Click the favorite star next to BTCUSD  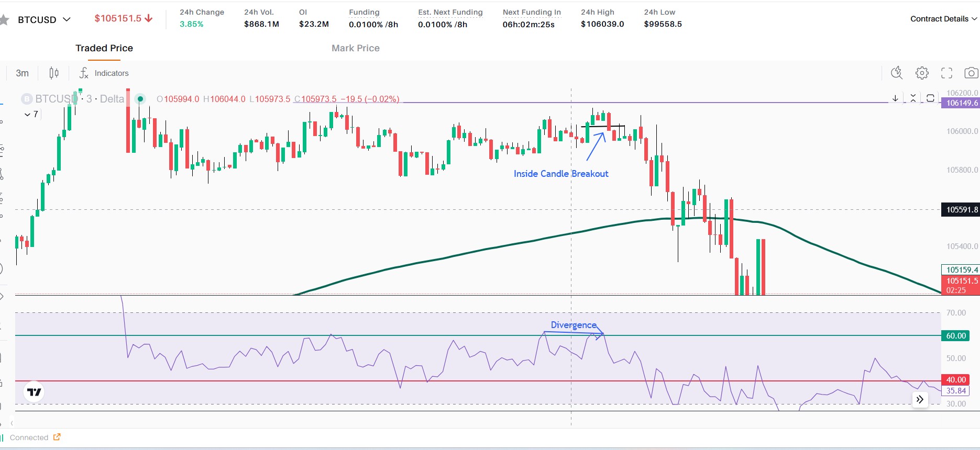(x=5, y=20)
